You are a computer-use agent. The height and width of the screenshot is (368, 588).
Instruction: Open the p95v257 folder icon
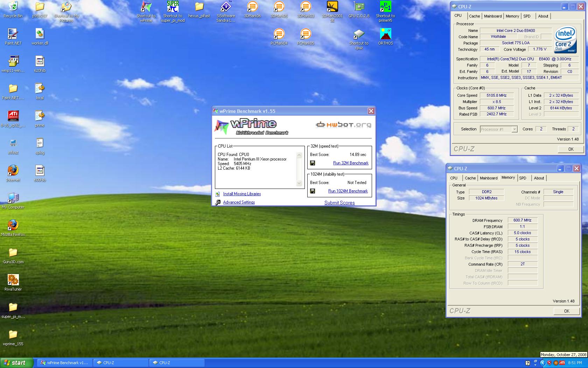pos(40,9)
